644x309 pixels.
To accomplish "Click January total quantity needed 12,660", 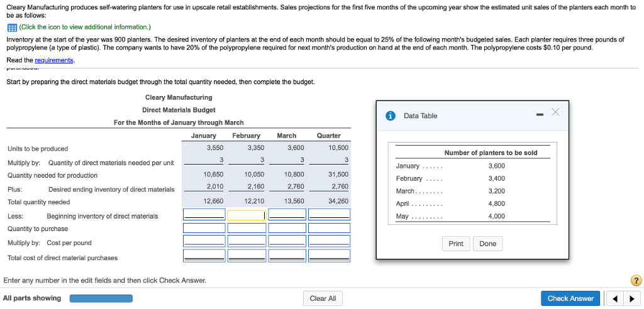I will (214, 201).
